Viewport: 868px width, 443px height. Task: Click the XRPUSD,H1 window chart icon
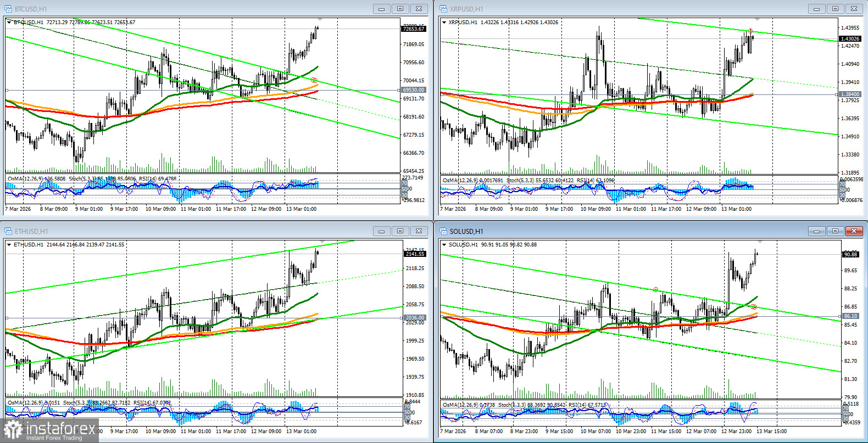[443, 9]
